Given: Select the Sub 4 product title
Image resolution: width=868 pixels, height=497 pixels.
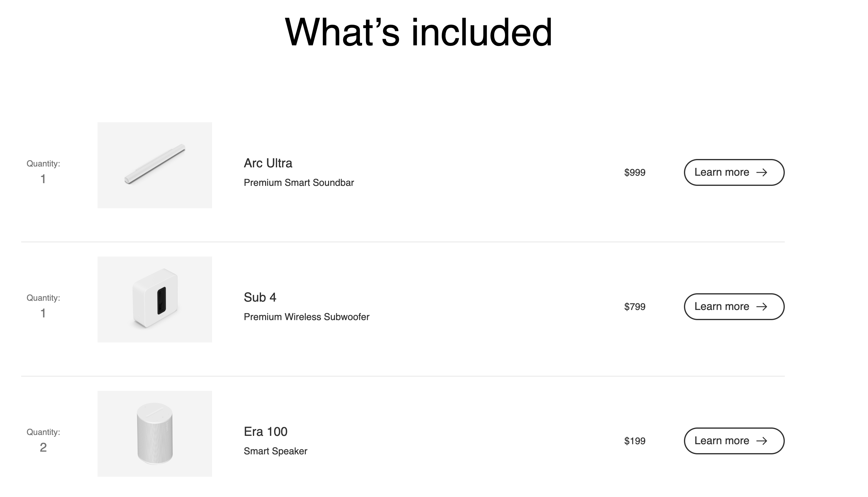Looking at the screenshot, I should pyautogui.click(x=260, y=297).
